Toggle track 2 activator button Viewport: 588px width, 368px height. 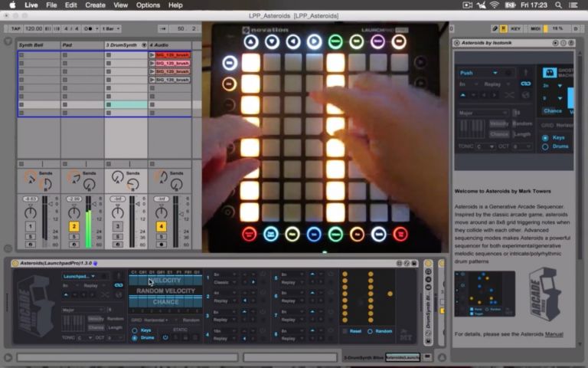click(73, 226)
